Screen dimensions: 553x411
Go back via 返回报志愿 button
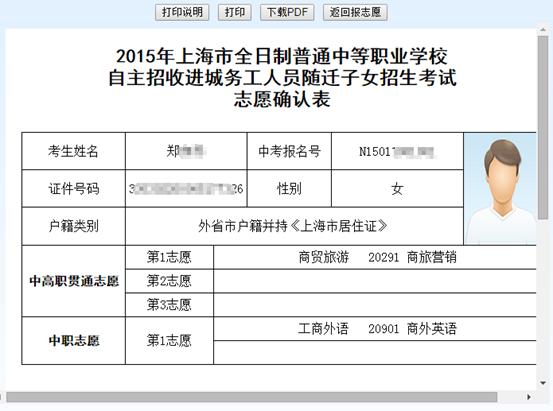(355, 12)
